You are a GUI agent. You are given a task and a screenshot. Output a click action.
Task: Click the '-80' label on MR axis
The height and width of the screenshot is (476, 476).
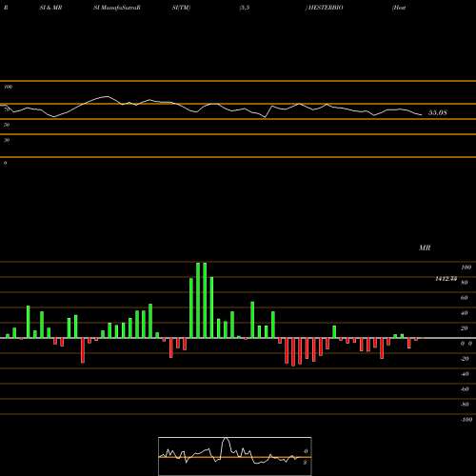[x=465, y=405]
